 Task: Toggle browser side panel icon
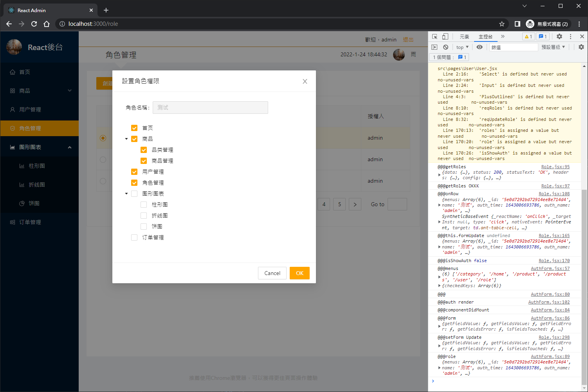tap(517, 24)
